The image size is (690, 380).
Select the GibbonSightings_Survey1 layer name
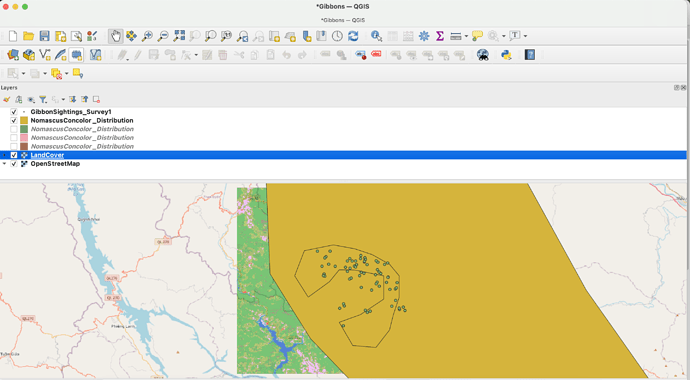(x=71, y=112)
